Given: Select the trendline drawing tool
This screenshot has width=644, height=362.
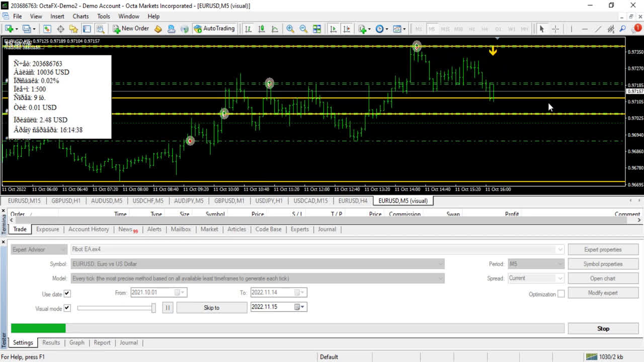Looking at the screenshot, I should [598, 29].
